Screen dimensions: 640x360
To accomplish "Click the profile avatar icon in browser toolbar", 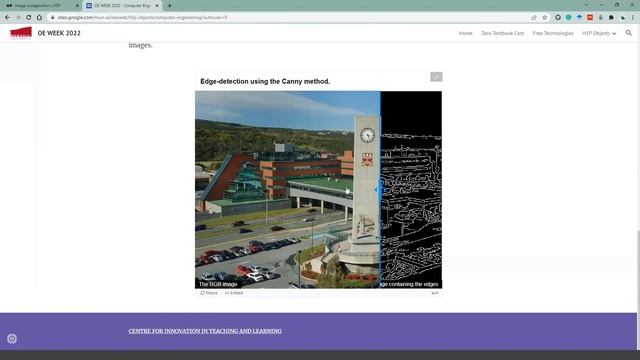I will coord(622,18).
